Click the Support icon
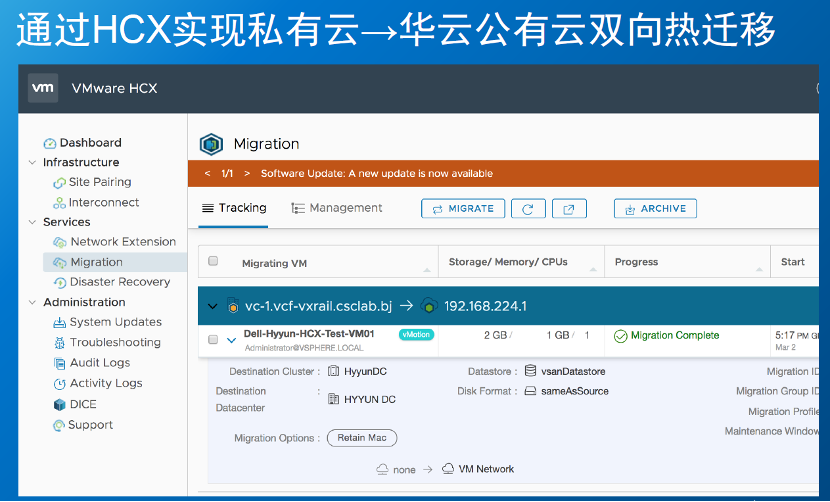The width and height of the screenshot is (830, 502). tap(59, 426)
